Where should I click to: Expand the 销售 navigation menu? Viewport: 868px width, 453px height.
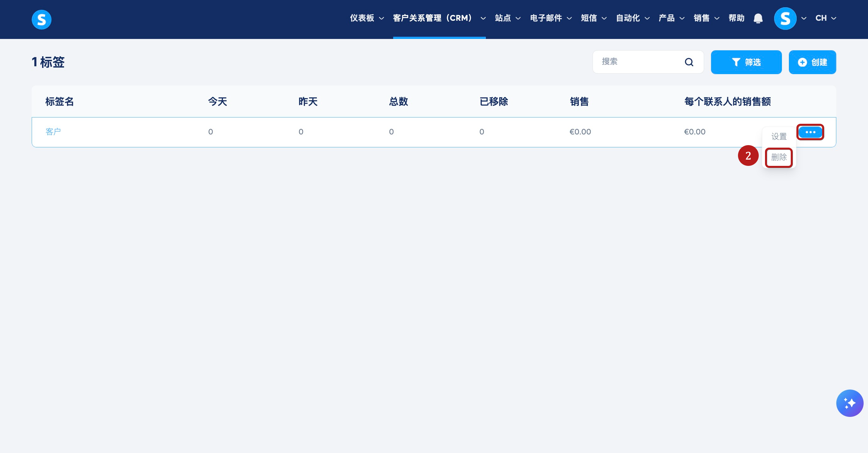tap(706, 18)
